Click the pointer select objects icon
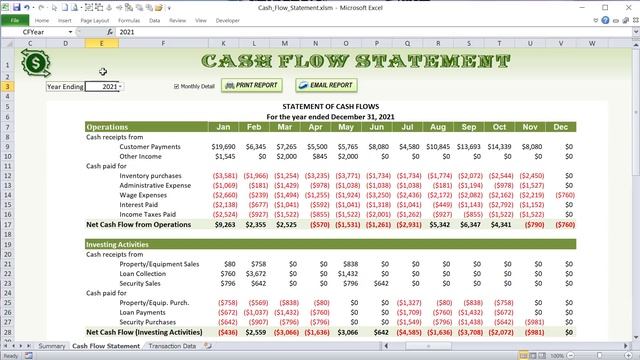 (x=54, y=7)
